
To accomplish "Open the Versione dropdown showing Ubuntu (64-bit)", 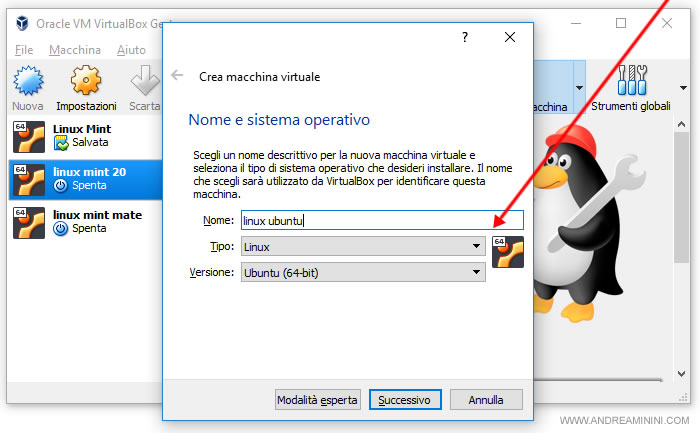I will tap(364, 272).
